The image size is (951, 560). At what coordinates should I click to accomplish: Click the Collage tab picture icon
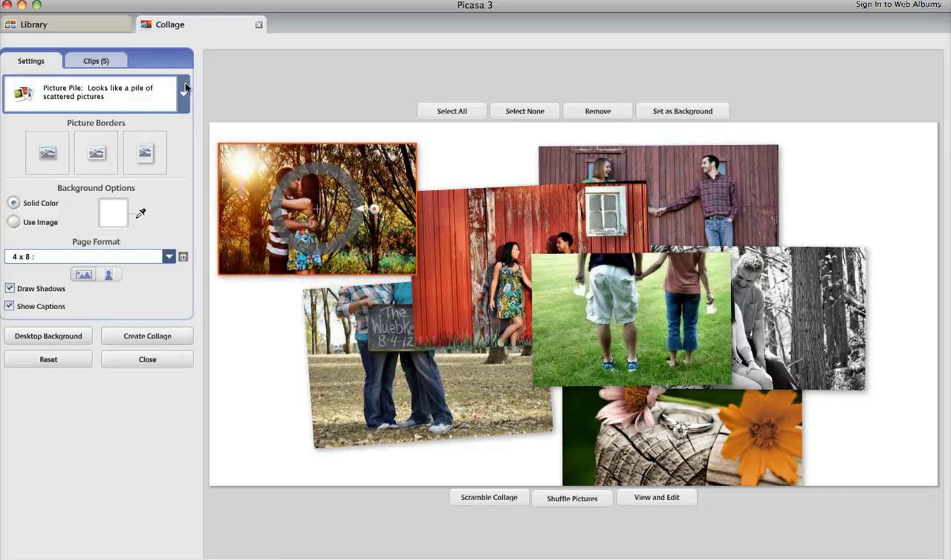(146, 25)
